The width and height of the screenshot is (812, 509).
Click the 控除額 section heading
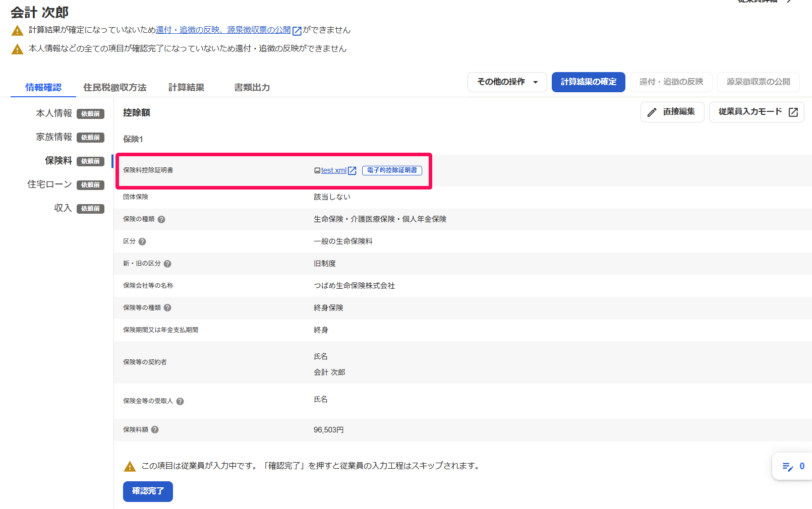137,113
